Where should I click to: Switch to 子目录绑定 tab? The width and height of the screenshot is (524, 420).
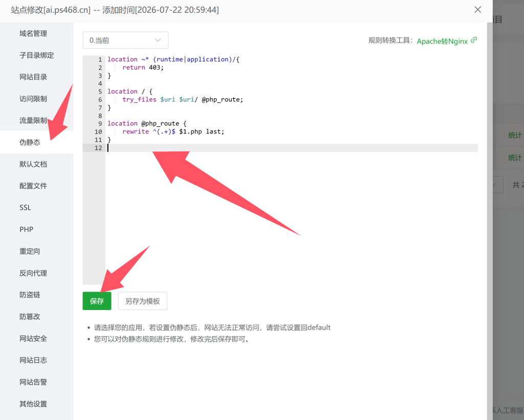tap(36, 55)
